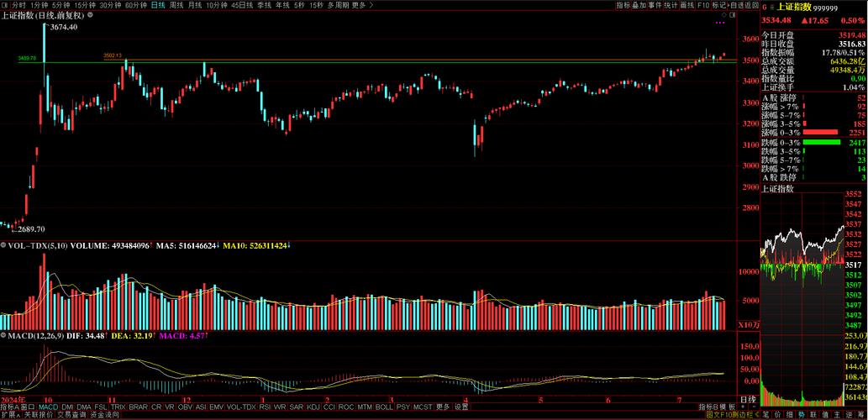The image size is (868, 420).
Task: Click the small window icon at top-left corner
Action: pyautogui.click(x=5, y=5)
